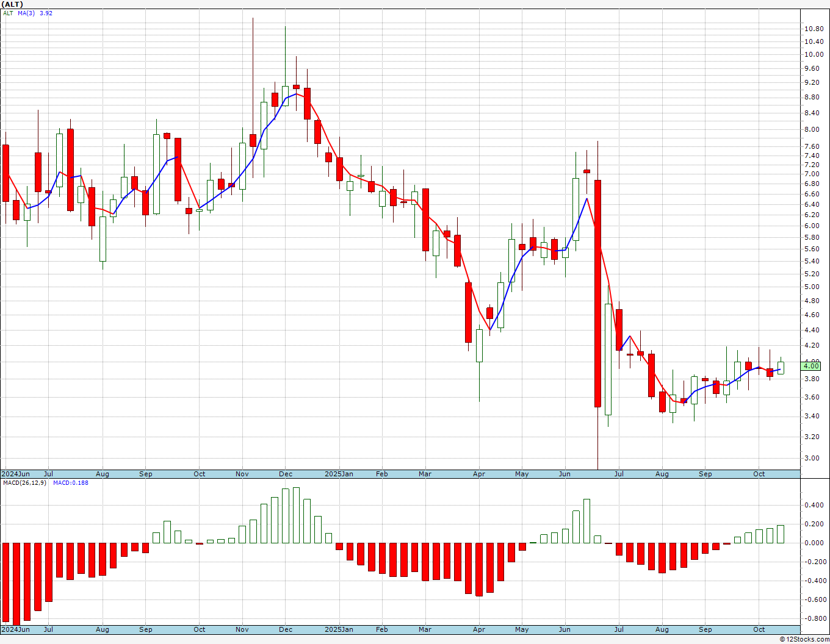This screenshot has height=644, width=830.
Task: Click the '6.60' price axis label
Action: [x=812, y=195]
